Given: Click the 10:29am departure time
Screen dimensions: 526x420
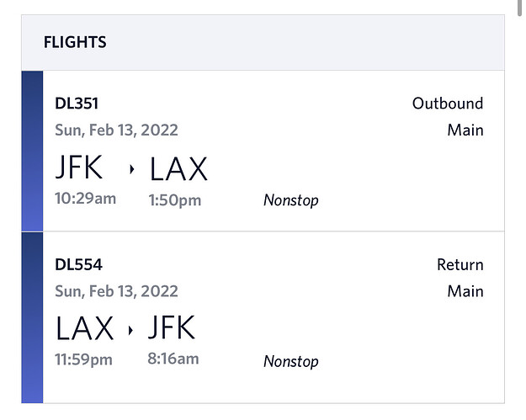Looking at the screenshot, I should point(86,199).
